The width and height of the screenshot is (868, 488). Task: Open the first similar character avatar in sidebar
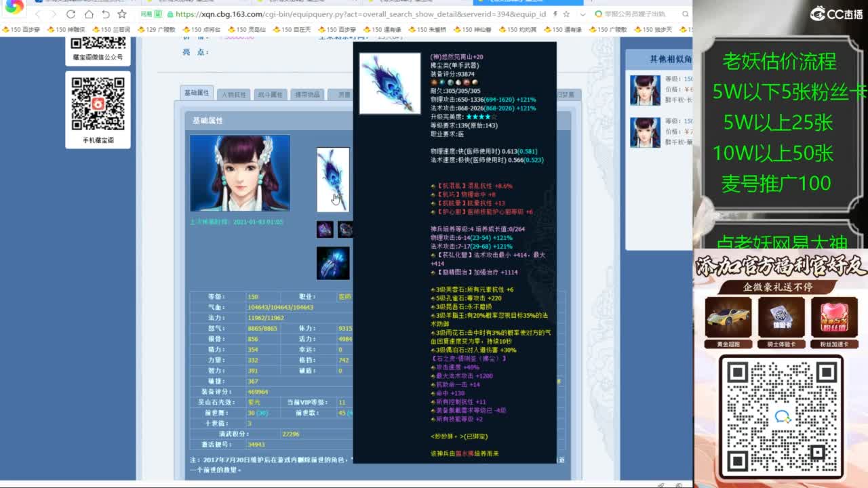click(645, 90)
